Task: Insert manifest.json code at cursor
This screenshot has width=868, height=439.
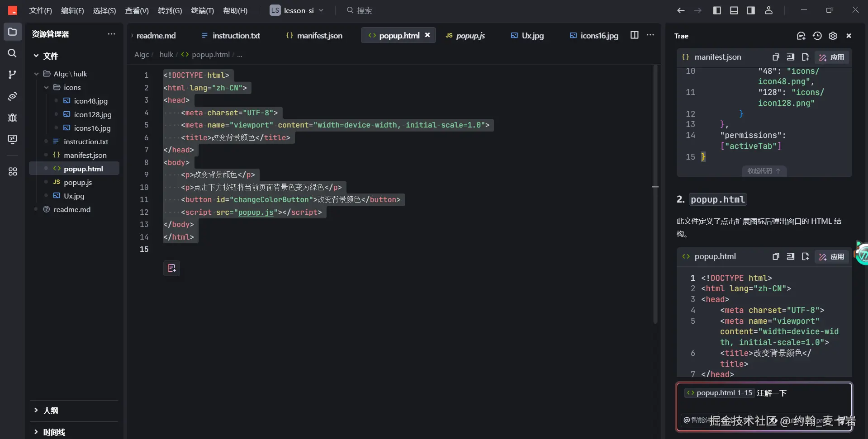Action: (790, 57)
